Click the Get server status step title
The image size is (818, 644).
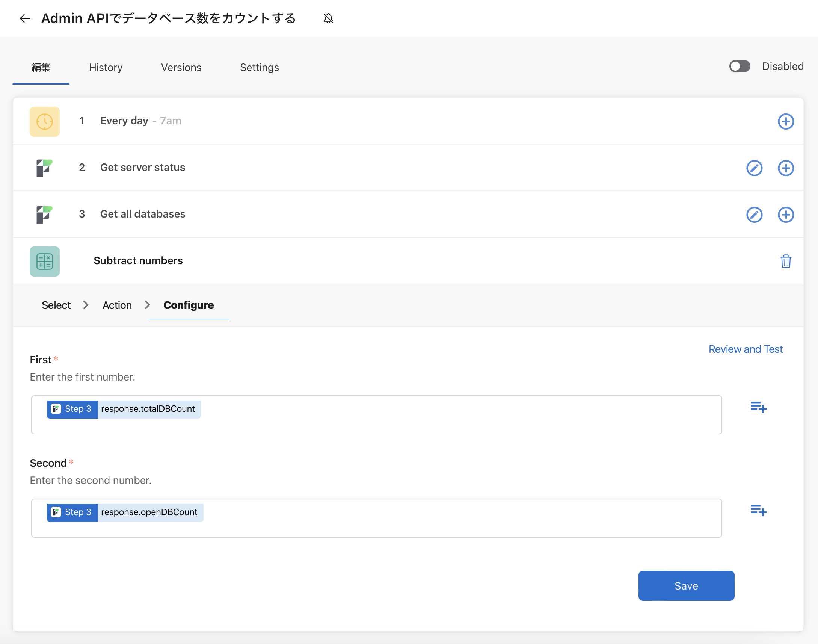(142, 168)
